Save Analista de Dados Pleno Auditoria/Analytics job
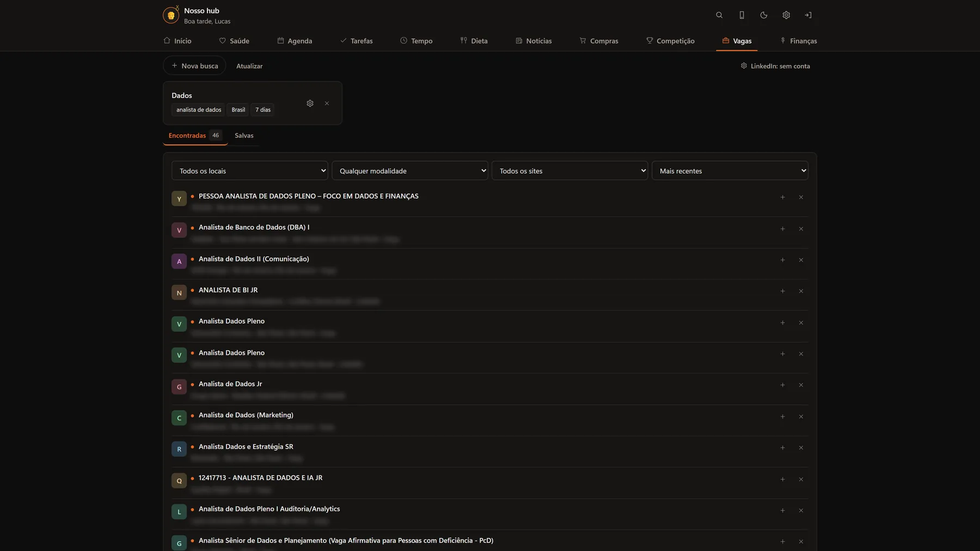The image size is (980, 551). [x=782, y=510]
